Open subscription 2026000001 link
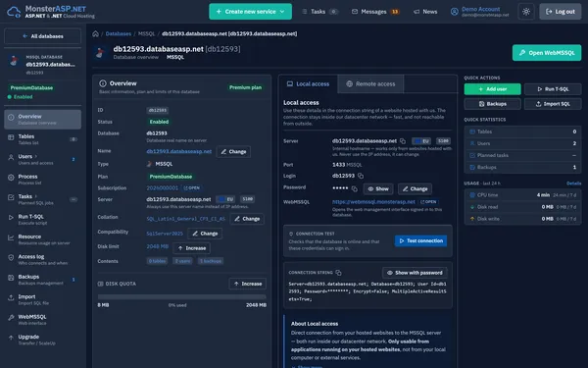This screenshot has width=588, height=368. (162, 187)
